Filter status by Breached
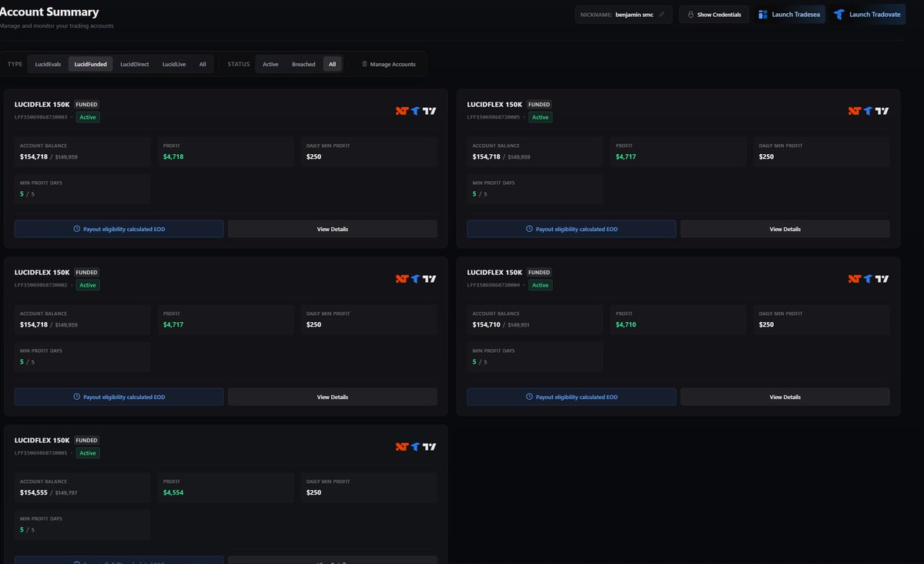The image size is (924, 564). [x=303, y=64]
